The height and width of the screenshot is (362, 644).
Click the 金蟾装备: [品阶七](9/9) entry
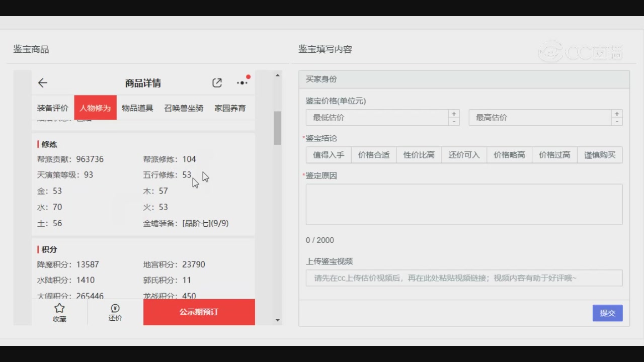[x=186, y=223]
